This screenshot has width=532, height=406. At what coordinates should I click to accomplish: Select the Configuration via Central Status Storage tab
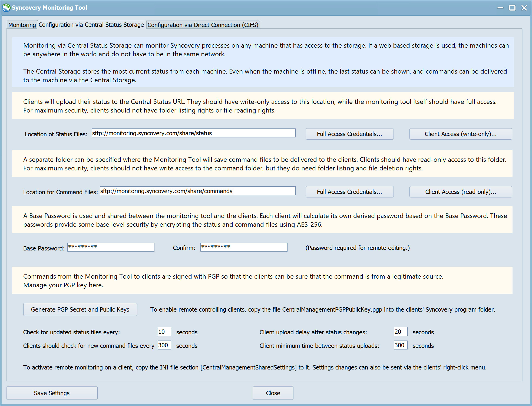91,25
